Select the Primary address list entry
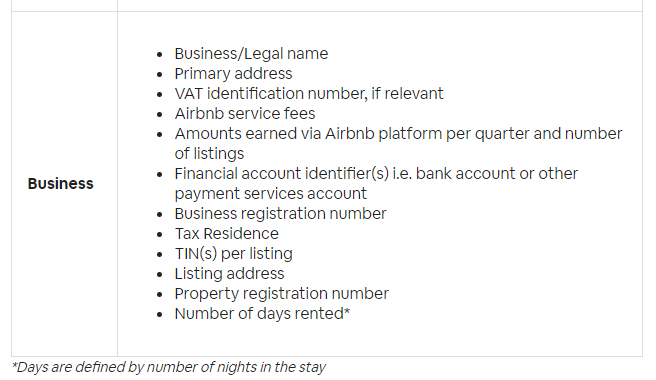The height and width of the screenshot is (380, 656). (x=233, y=74)
